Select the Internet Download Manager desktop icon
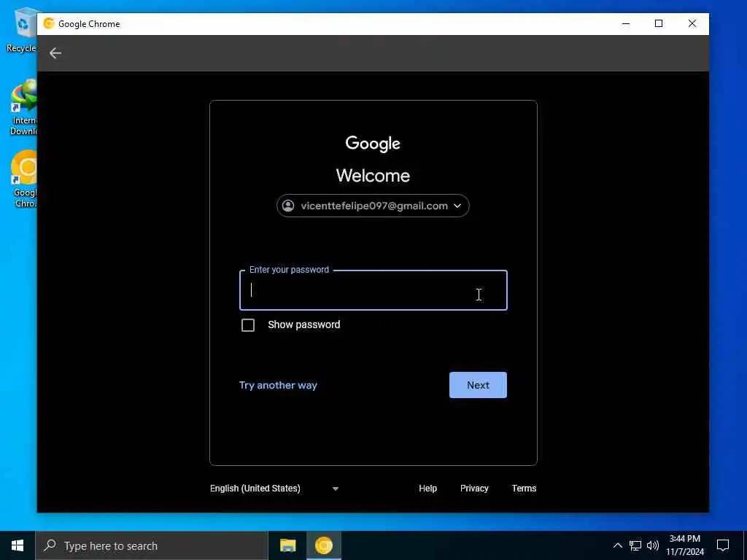747x560 pixels. [x=23, y=108]
